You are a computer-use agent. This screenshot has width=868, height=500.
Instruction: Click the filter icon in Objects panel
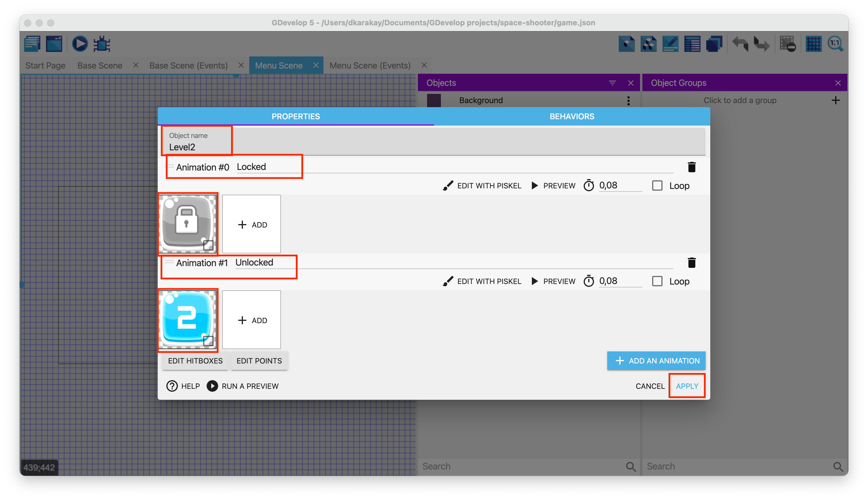(x=612, y=83)
